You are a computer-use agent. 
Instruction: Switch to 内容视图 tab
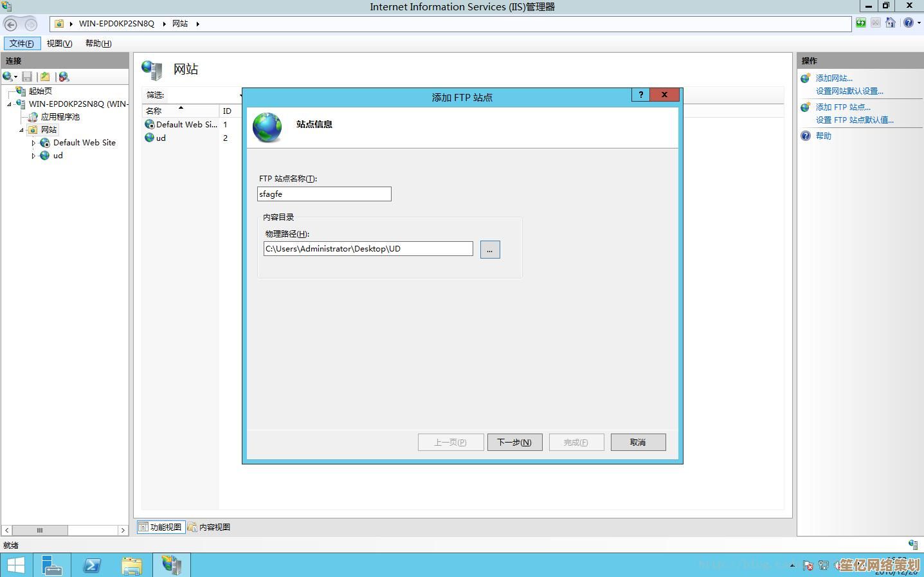coord(209,527)
